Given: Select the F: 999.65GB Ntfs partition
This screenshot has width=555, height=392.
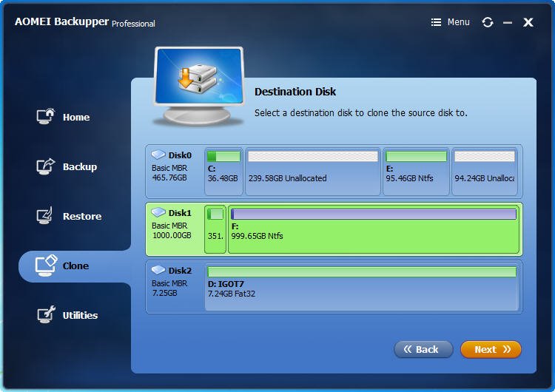Looking at the screenshot, I should click(x=374, y=229).
